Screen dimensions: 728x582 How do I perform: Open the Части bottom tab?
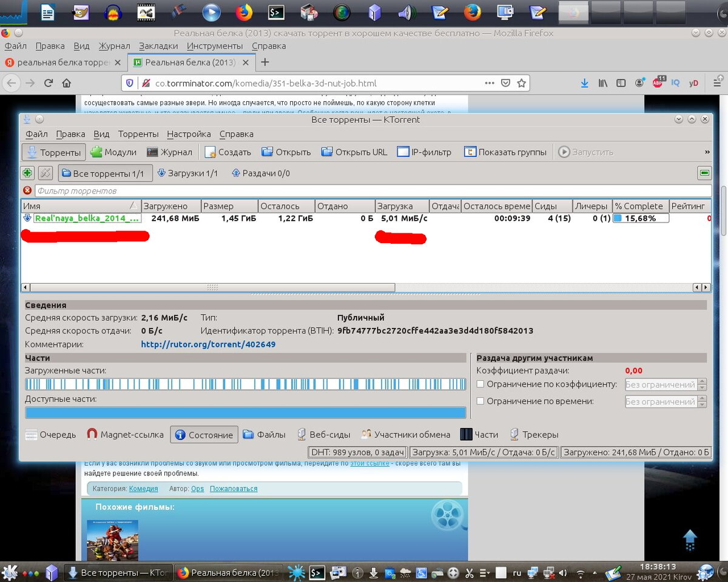[x=479, y=435]
